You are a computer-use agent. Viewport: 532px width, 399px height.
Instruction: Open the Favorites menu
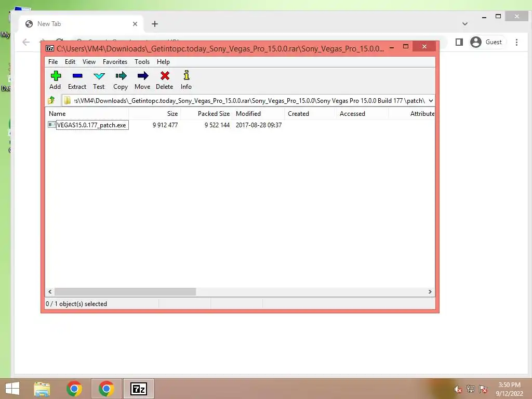click(x=115, y=62)
